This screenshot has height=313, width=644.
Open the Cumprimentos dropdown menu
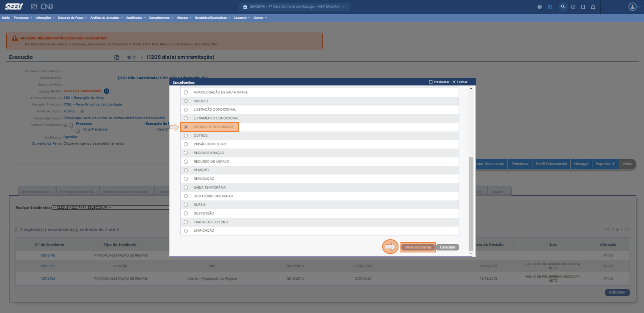(x=161, y=18)
